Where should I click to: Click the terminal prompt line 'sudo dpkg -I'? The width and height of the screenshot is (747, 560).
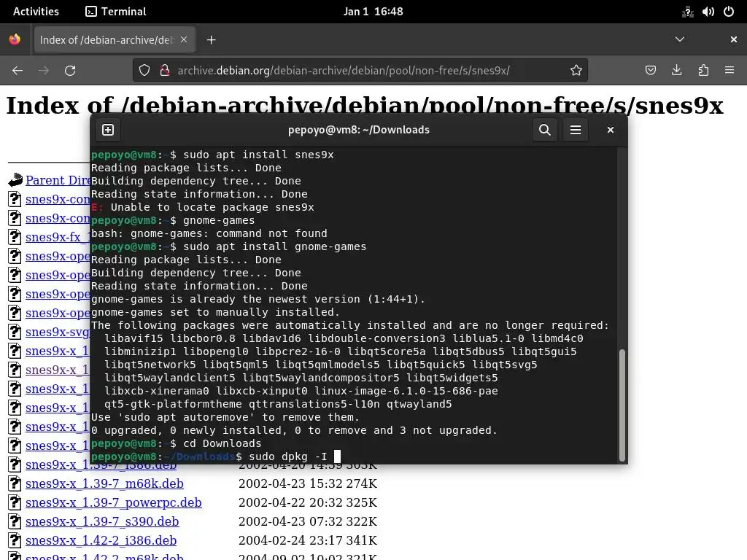pyautogui.click(x=215, y=456)
